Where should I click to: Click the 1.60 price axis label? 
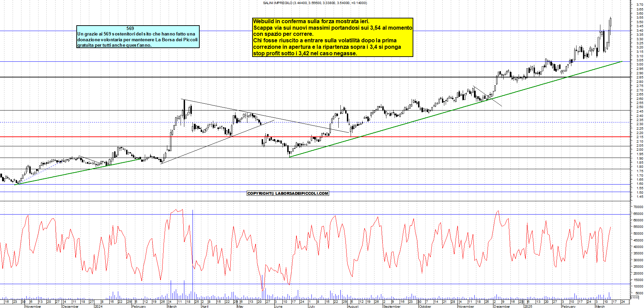(x=640, y=184)
